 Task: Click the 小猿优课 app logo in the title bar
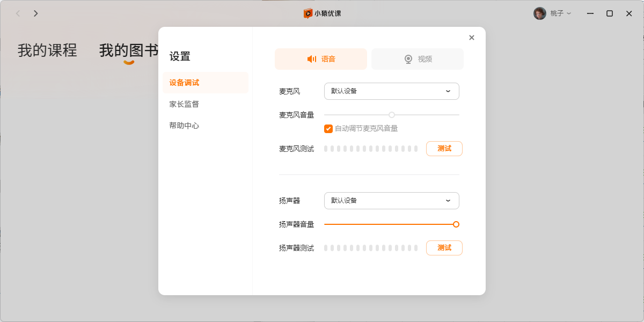(x=308, y=13)
